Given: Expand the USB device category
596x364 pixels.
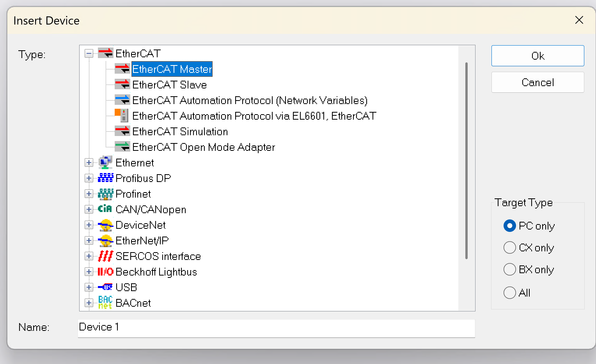Looking at the screenshot, I should point(89,287).
